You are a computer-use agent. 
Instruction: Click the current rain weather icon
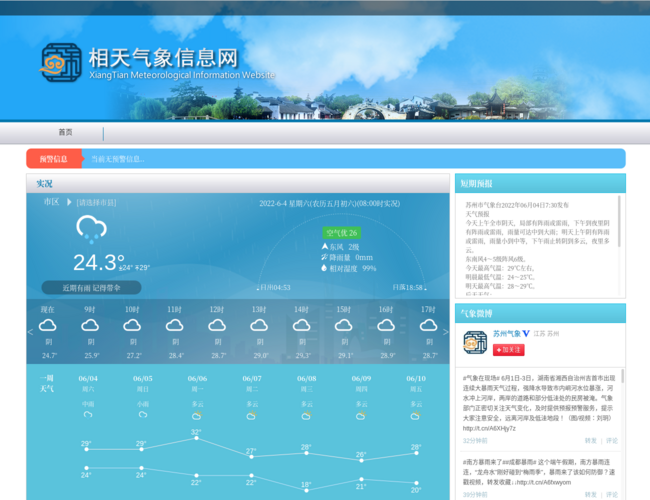click(x=91, y=229)
